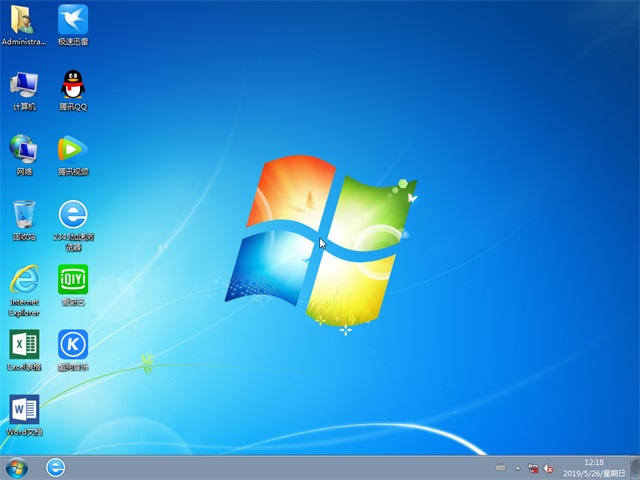Select the Network (网络) desktop icon

click(23, 150)
